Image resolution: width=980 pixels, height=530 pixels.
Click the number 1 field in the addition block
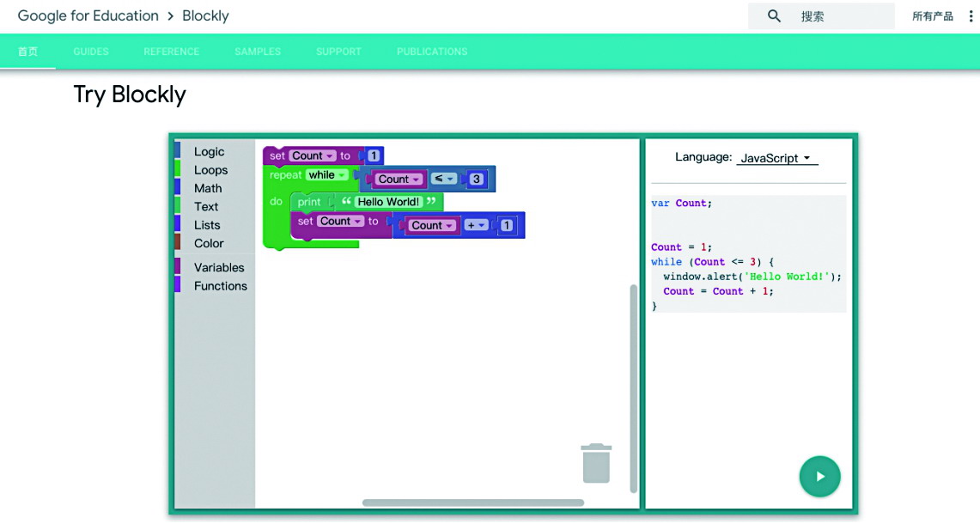click(x=507, y=226)
